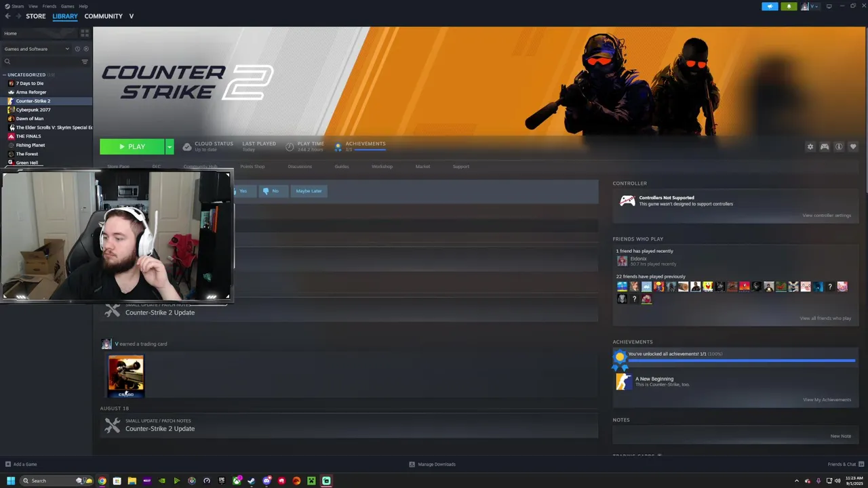
Task: Add Counter-Strike 2 to favorites heart
Action: 853,146
